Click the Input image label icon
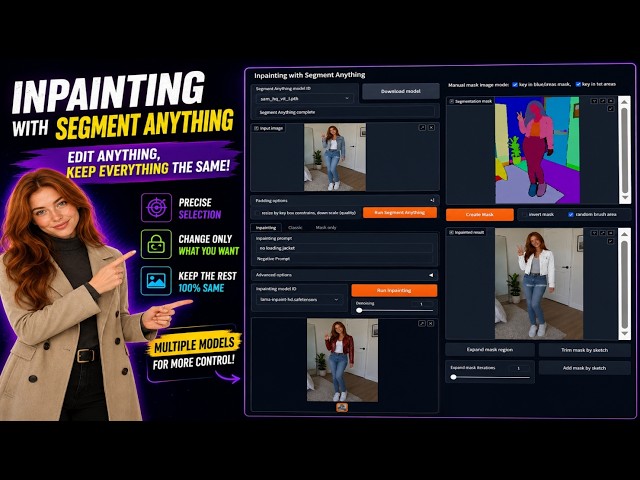The height and width of the screenshot is (480, 640). pyautogui.click(x=256, y=128)
